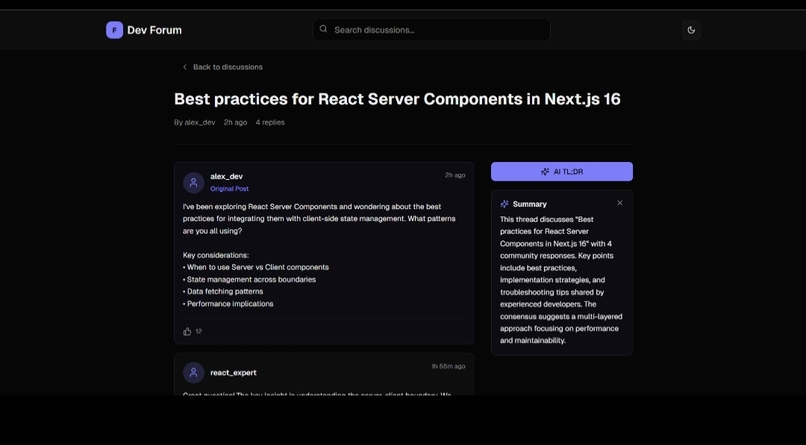Click the like count 12
The width and height of the screenshot is (806, 445).
coord(199,331)
